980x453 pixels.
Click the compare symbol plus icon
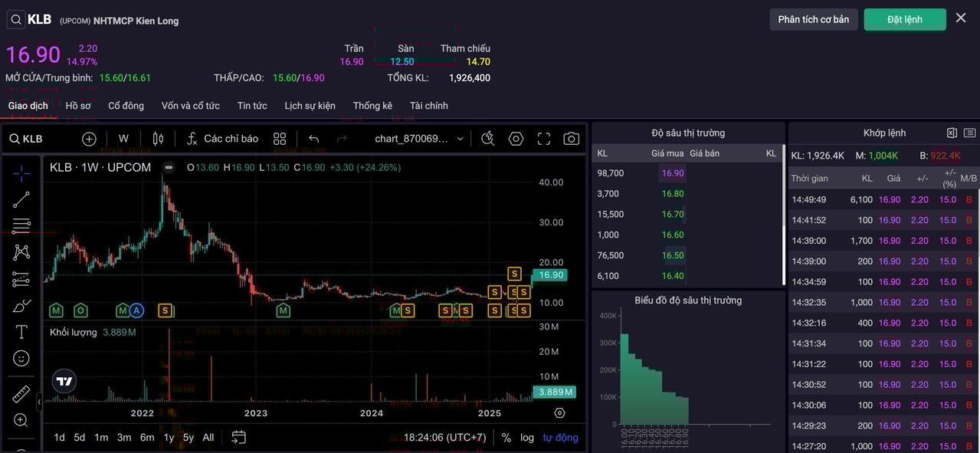click(x=89, y=139)
